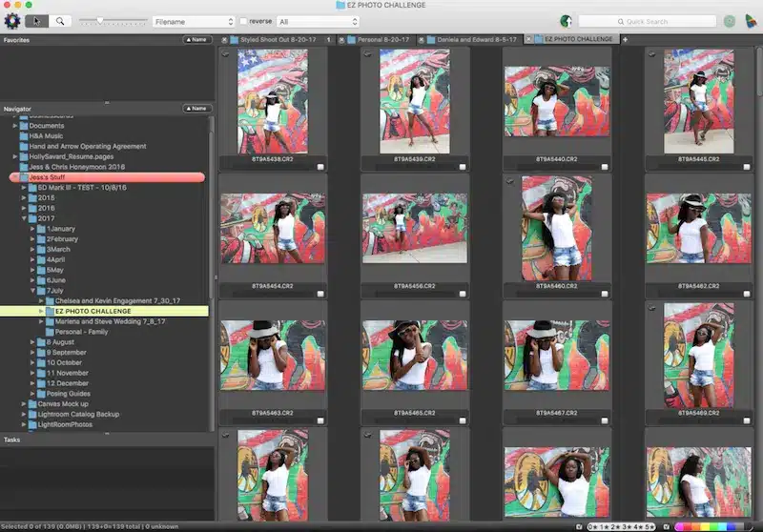The image size is (763, 532).
Task: Click rotate icon on 8T9A5439.CR2 thumbnail
Action: [x=367, y=54]
